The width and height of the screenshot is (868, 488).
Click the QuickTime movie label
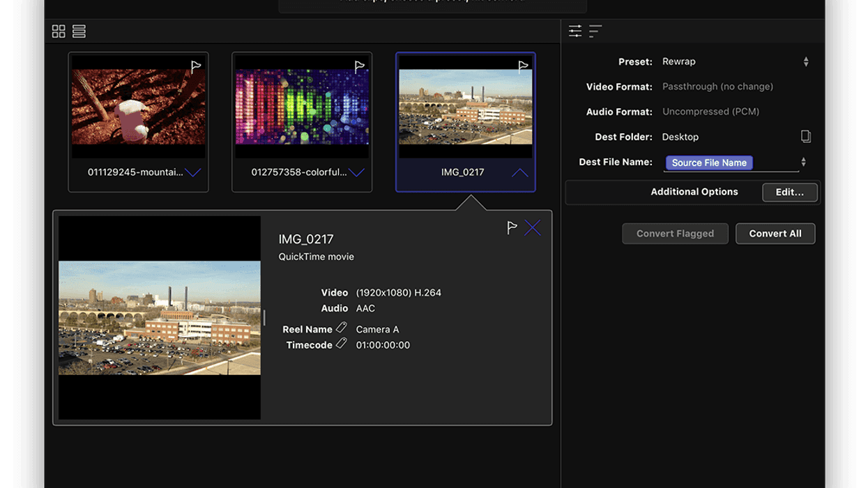(x=317, y=257)
